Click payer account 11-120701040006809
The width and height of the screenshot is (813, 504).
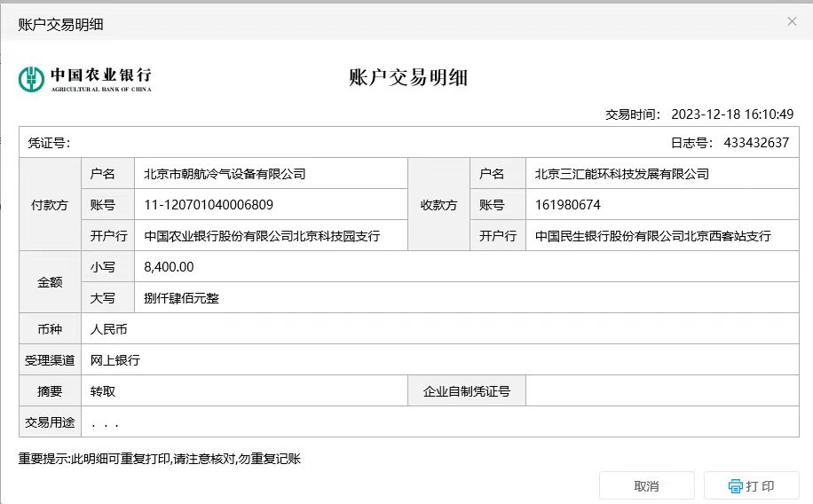209,205
